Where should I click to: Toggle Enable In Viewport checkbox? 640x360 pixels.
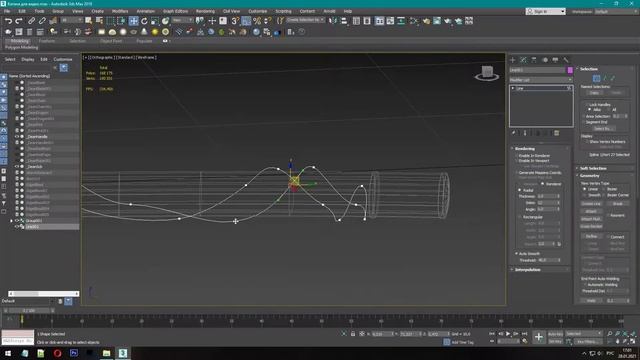pyautogui.click(x=516, y=161)
